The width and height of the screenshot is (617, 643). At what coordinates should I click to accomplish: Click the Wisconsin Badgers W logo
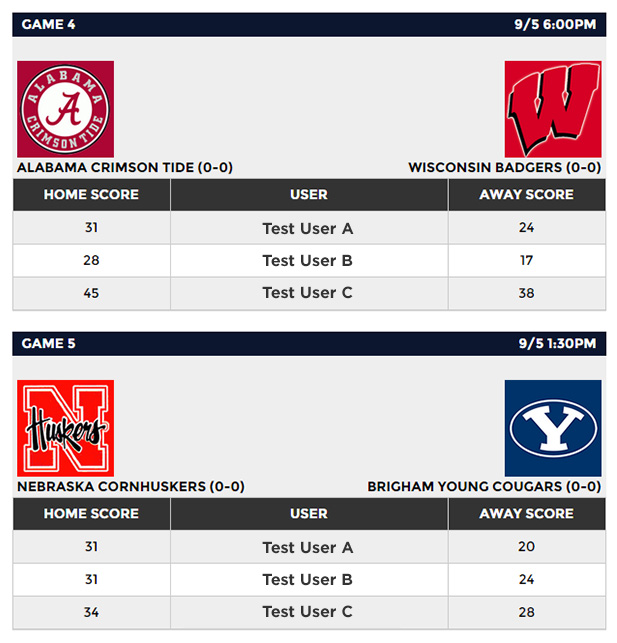(553, 109)
